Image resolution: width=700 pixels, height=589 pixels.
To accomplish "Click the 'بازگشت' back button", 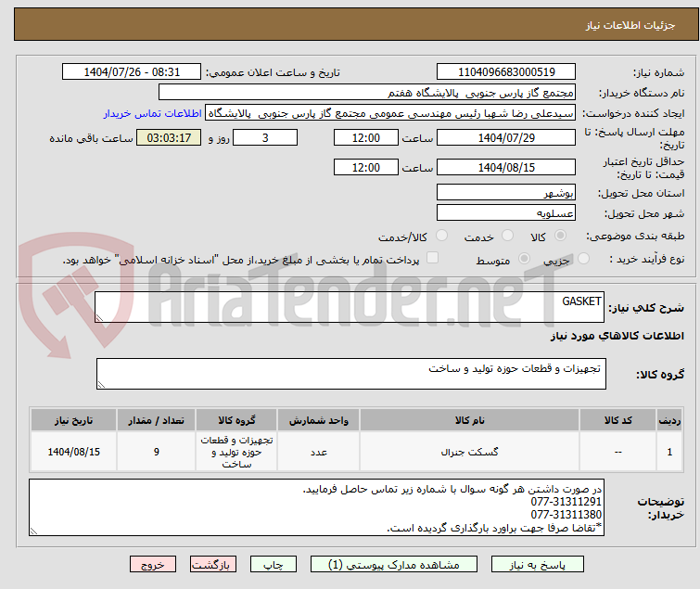I will pyautogui.click(x=213, y=565).
